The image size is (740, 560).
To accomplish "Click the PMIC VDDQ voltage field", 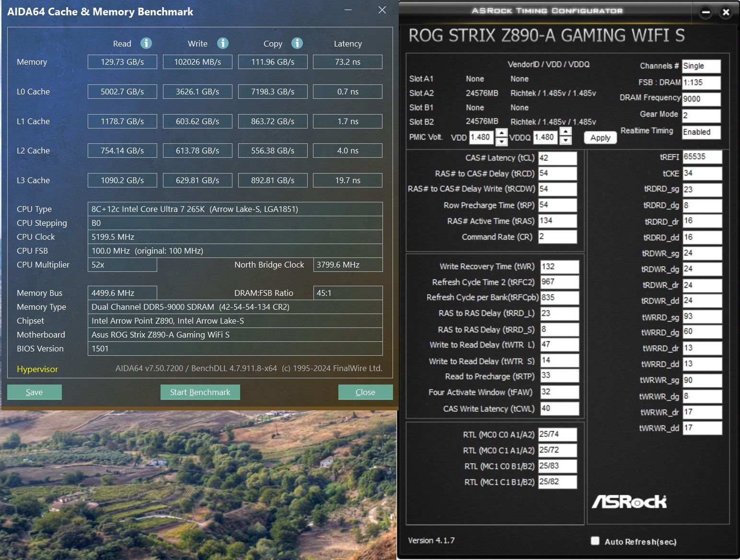I will (x=546, y=137).
